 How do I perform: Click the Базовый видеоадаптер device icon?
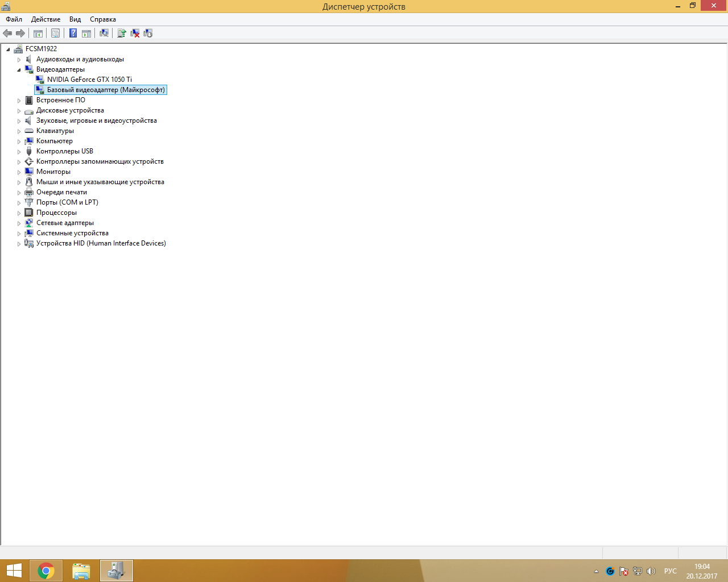point(40,90)
